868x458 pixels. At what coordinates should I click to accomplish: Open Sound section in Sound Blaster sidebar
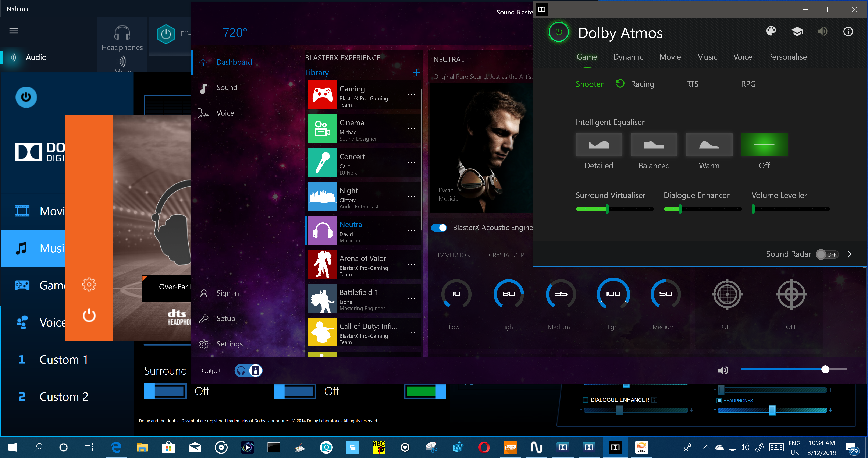coord(227,88)
